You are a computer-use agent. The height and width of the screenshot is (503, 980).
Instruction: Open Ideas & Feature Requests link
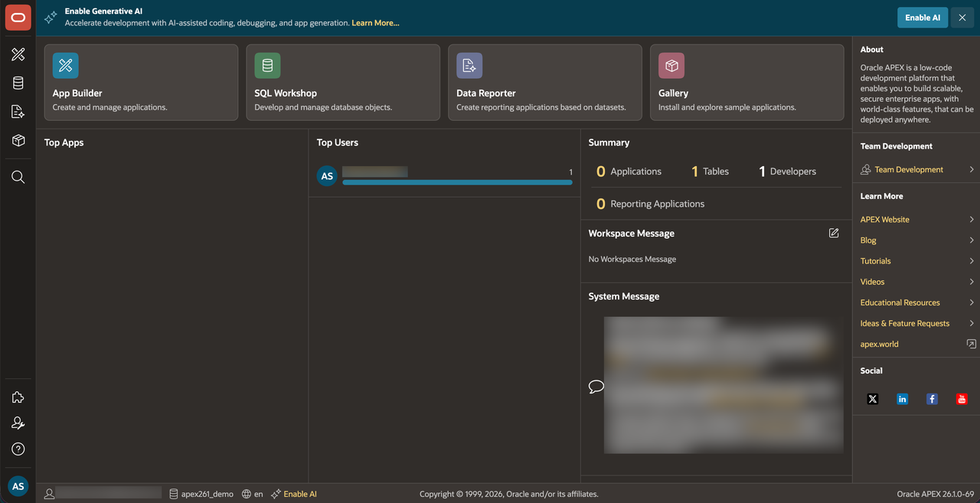tap(905, 323)
